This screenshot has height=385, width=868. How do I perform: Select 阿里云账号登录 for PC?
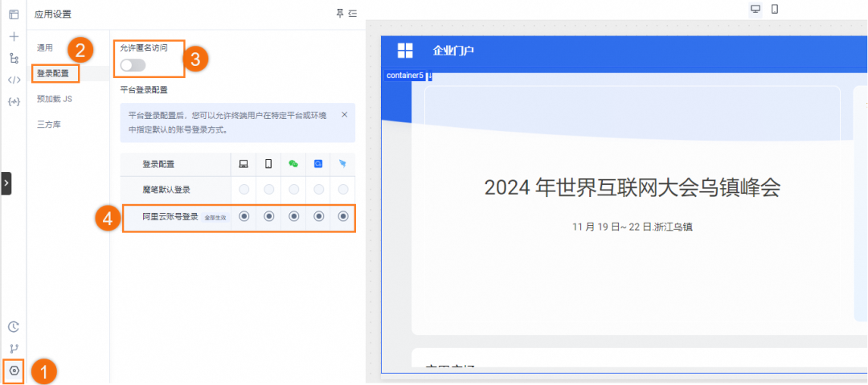244,216
